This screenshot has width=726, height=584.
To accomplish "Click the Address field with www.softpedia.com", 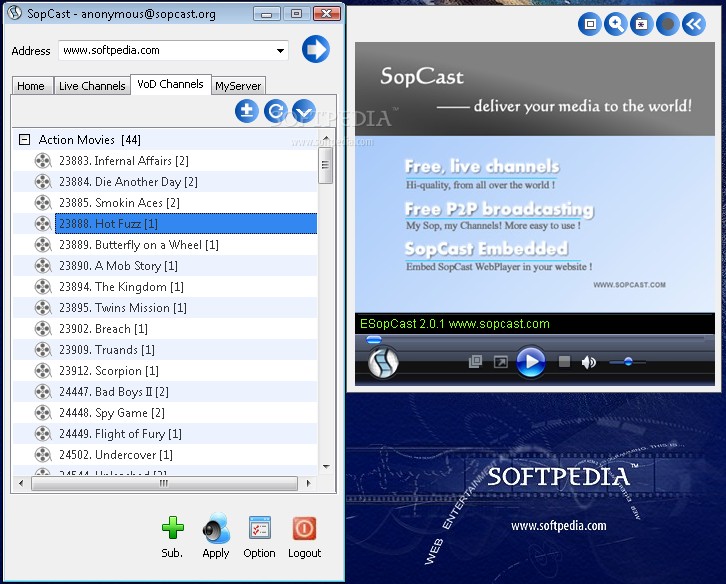I will (x=173, y=50).
